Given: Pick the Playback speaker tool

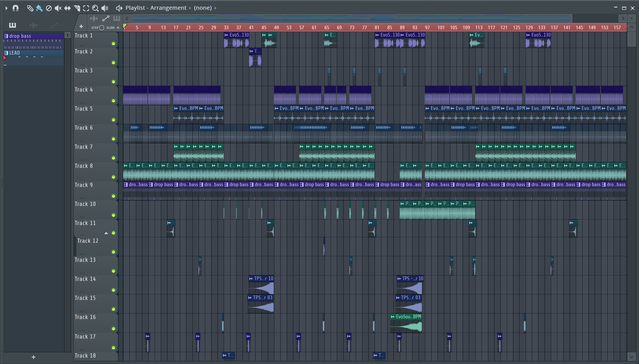Looking at the screenshot, I should click(x=105, y=8).
